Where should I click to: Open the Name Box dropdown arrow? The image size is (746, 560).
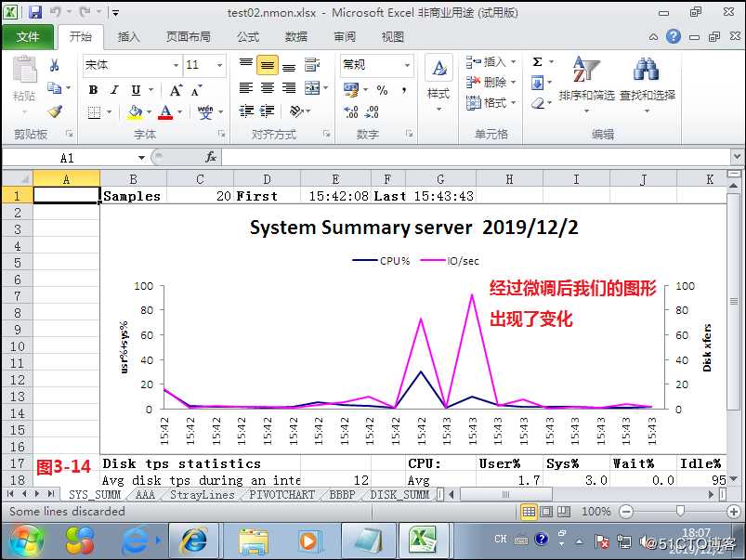coord(142,158)
